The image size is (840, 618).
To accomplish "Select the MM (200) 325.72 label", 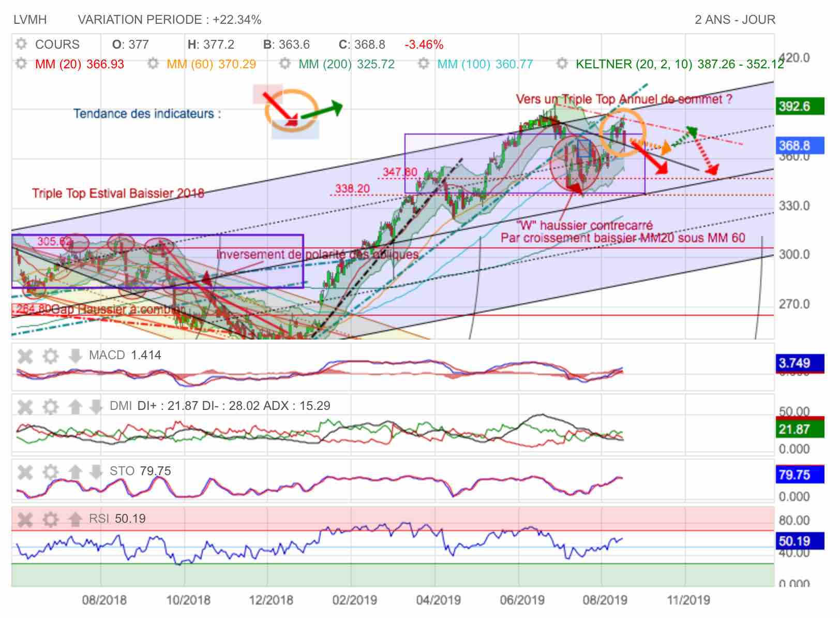I will (x=347, y=64).
